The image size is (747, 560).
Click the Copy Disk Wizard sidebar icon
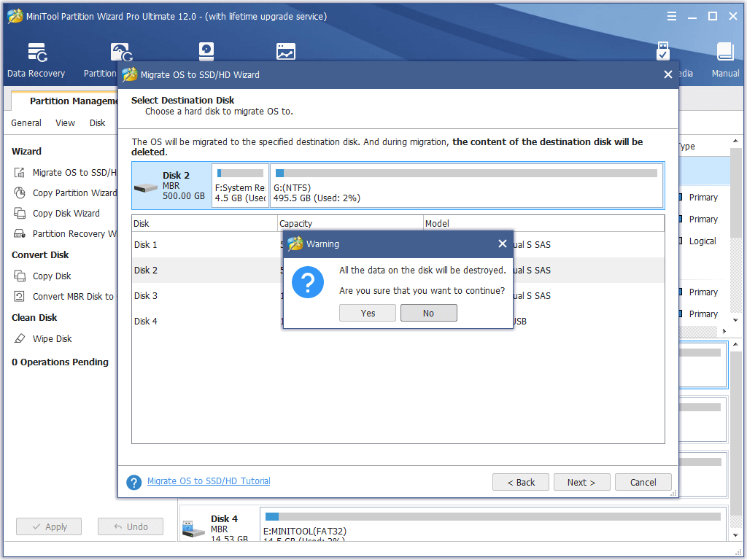point(20,214)
